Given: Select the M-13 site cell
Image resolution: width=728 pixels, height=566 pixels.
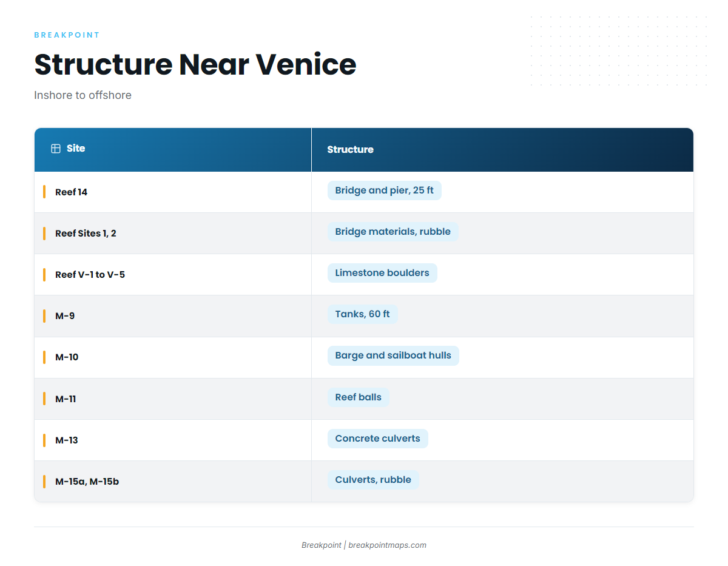Looking at the screenshot, I should pyautogui.click(x=173, y=440).
